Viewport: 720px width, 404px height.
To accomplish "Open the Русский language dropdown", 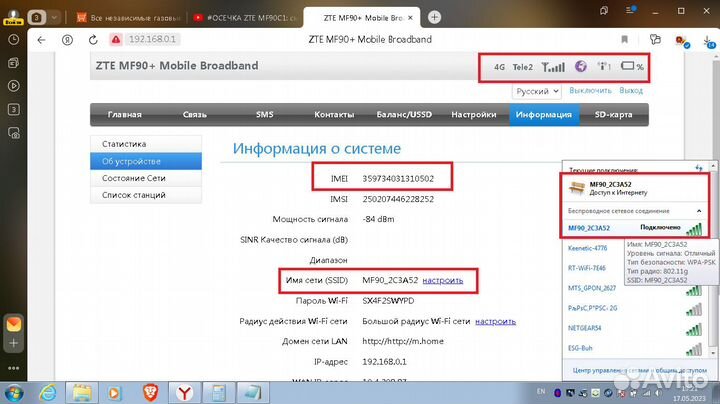I will 536,91.
